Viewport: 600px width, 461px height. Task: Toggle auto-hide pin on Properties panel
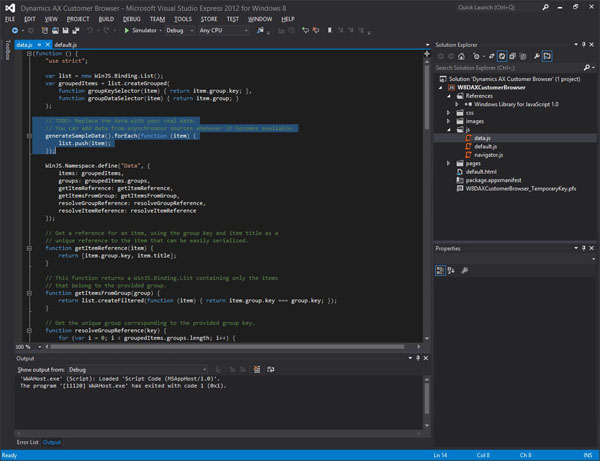click(584, 248)
